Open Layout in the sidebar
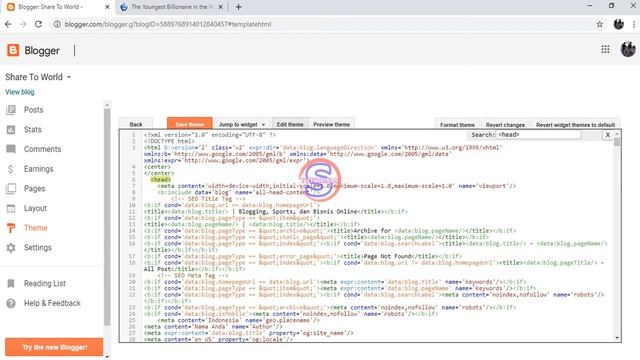Viewport: 640px width, 360px height. click(x=35, y=208)
